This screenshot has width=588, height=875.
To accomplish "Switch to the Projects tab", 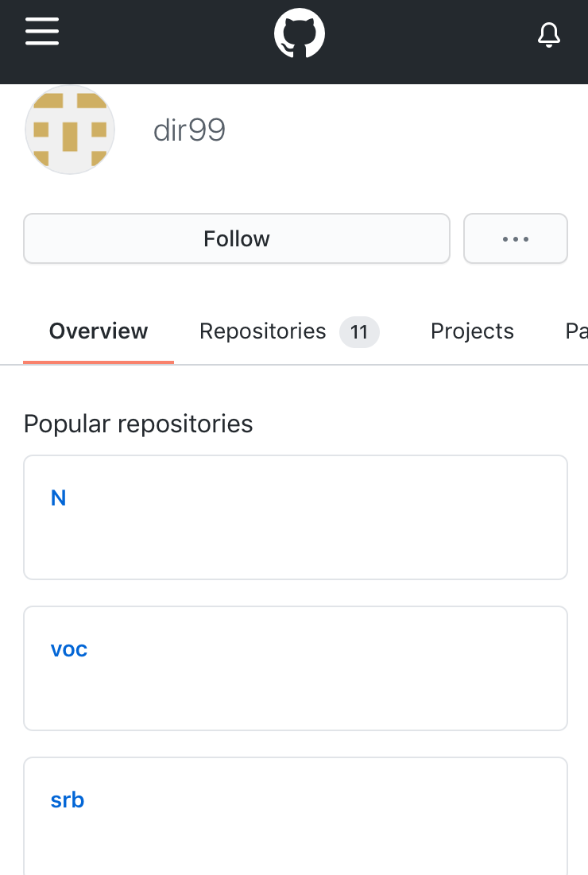I will click(x=472, y=331).
